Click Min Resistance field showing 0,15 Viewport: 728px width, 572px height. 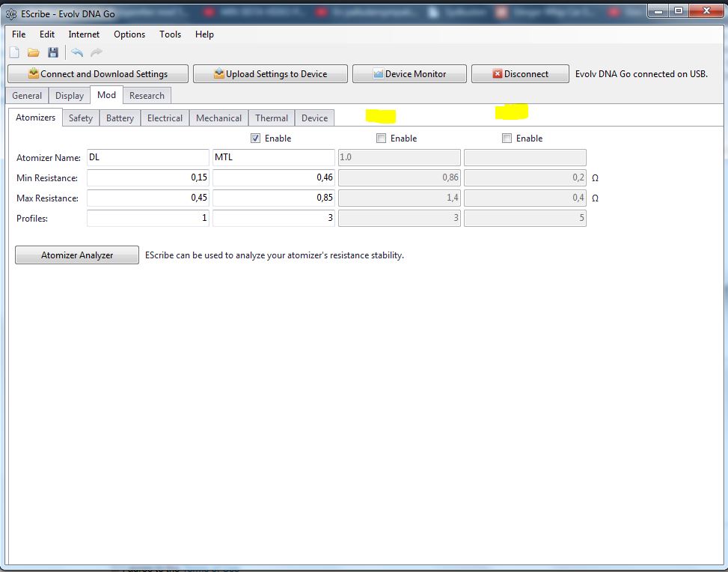[x=148, y=177]
